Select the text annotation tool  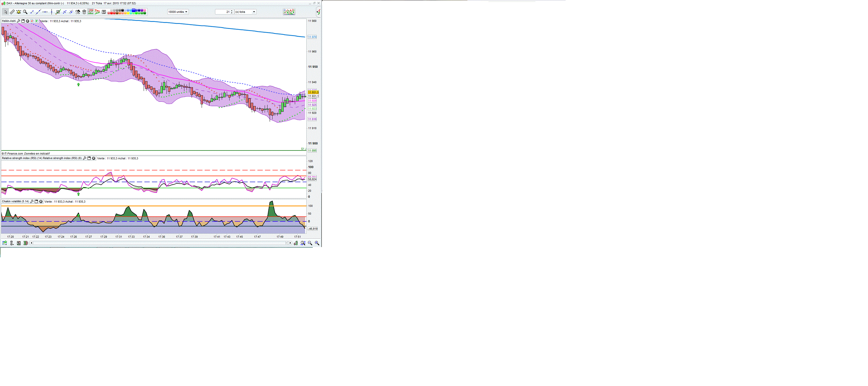click(x=104, y=12)
